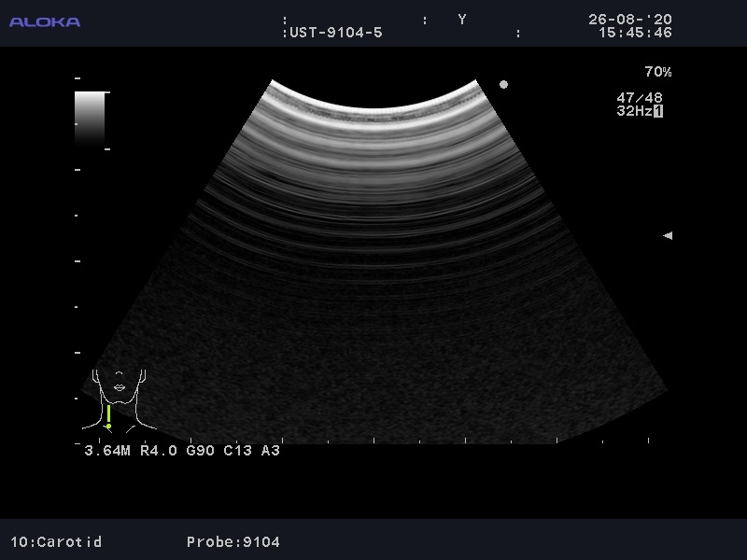747x560 pixels.
Task: Click the 47/48 frame counter
Action: tap(640, 98)
